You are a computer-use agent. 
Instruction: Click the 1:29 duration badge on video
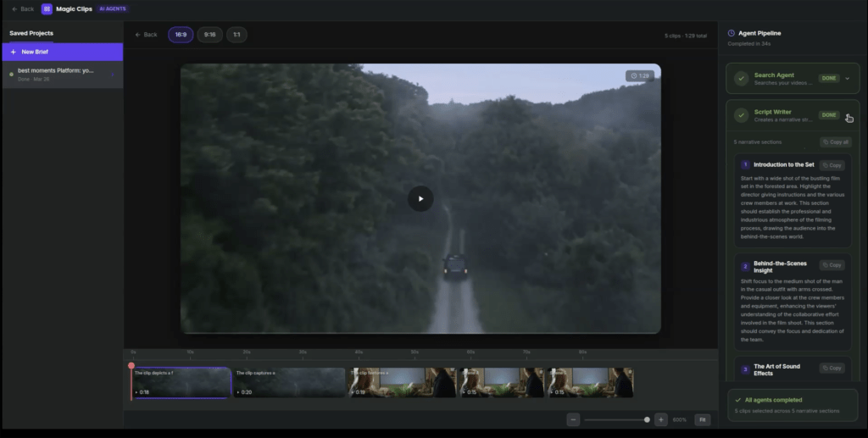pyautogui.click(x=640, y=76)
